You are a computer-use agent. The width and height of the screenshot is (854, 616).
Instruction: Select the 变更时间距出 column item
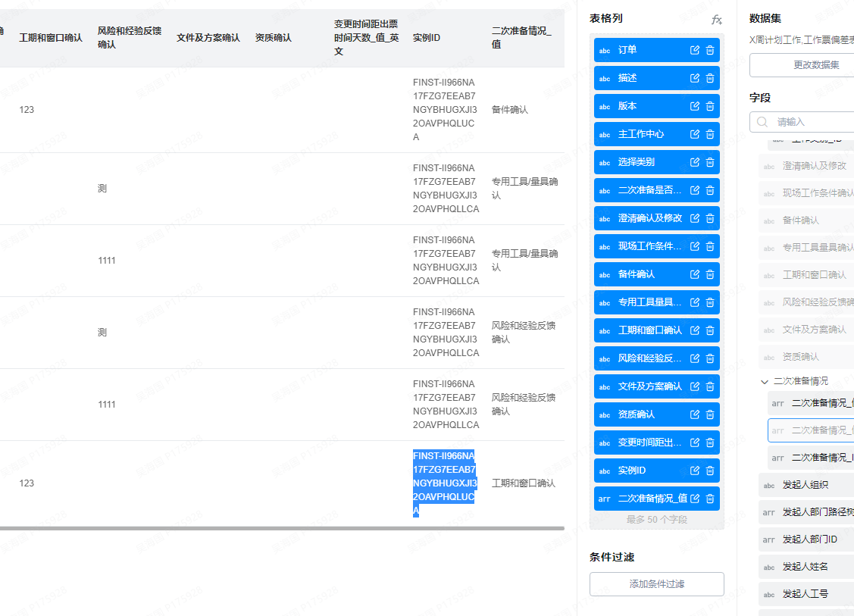(657, 442)
